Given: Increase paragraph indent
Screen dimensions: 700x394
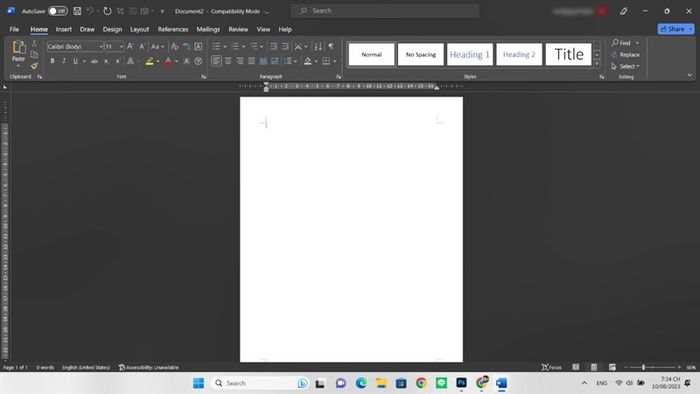Looking at the screenshot, I should (285, 46).
